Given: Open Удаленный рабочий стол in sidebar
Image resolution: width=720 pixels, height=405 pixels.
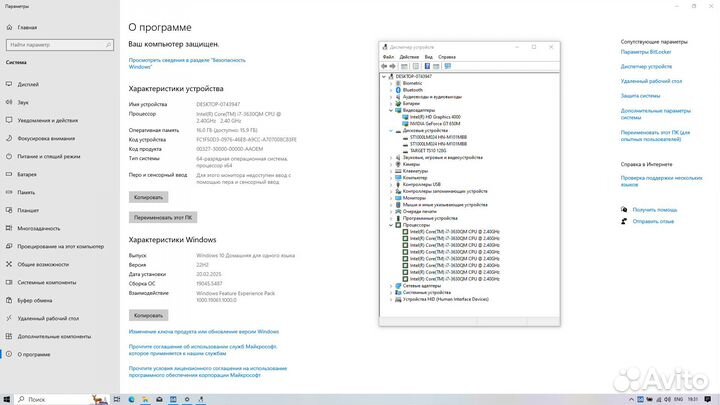Looking at the screenshot, I should tap(48, 318).
